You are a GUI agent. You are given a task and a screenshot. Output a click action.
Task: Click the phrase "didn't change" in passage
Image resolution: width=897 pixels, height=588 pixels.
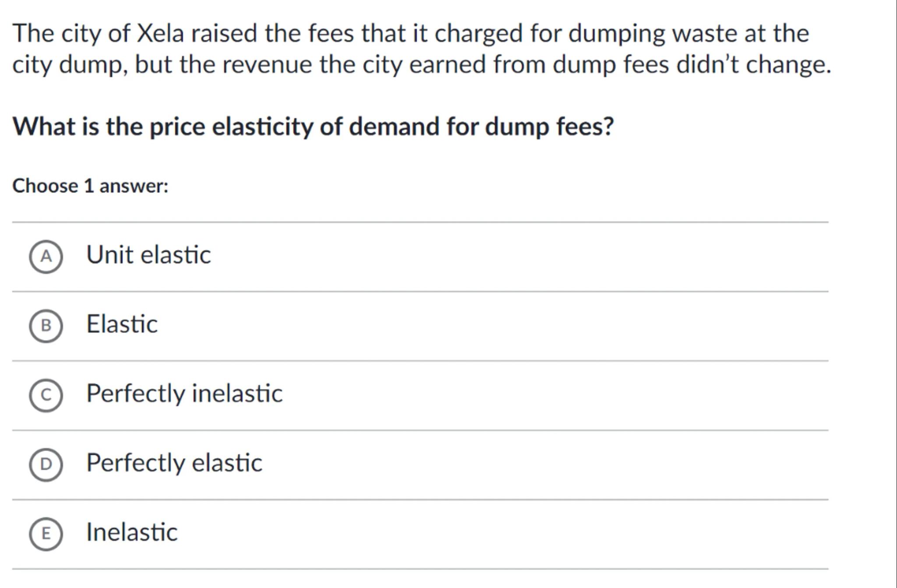[753, 65]
